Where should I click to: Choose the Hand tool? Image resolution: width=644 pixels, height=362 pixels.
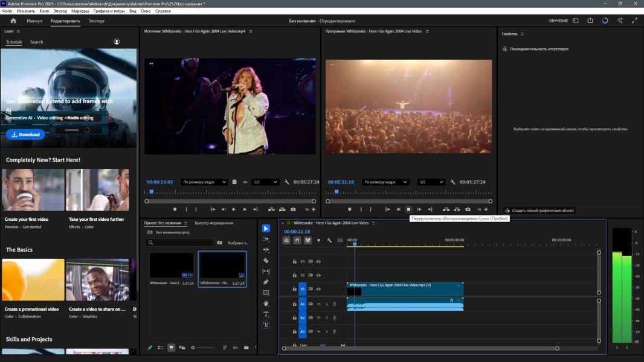coord(266,303)
